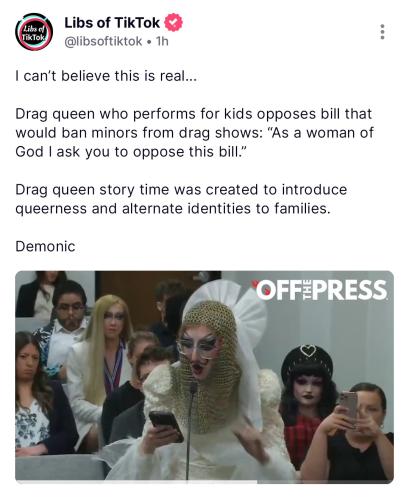This screenshot has height=500, width=409.
Task: Click the "Drag queen story time" paragraph
Action: [x=181, y=199]
